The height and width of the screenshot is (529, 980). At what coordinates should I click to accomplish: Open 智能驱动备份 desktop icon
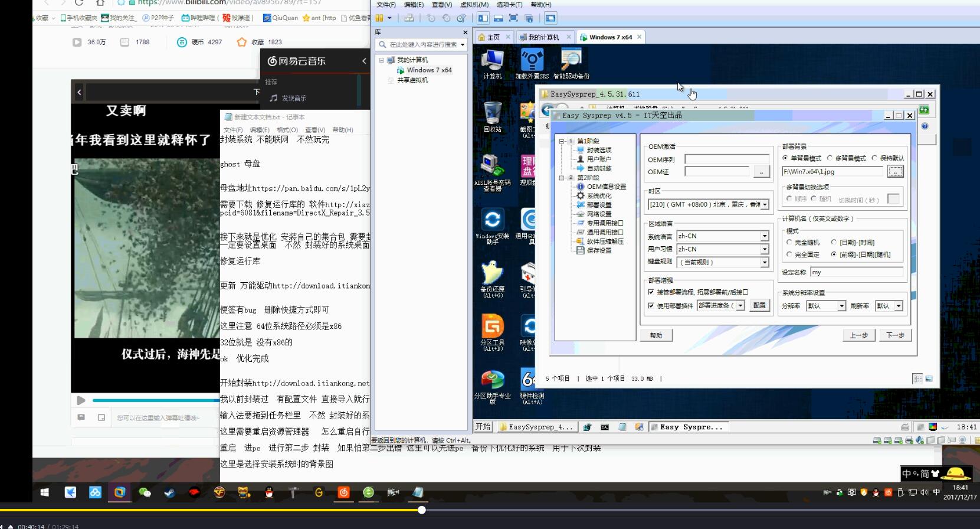(x=571, y=64)
